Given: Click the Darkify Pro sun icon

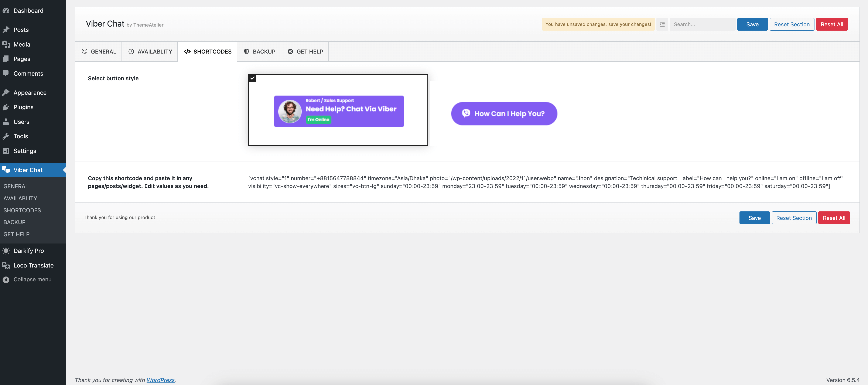Looking at the screenshot, I should click(x=6, y=251).
